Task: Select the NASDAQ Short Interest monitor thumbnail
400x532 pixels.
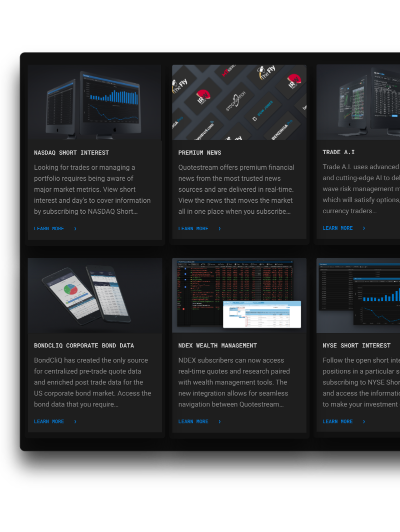Action: tap(94, 103)
